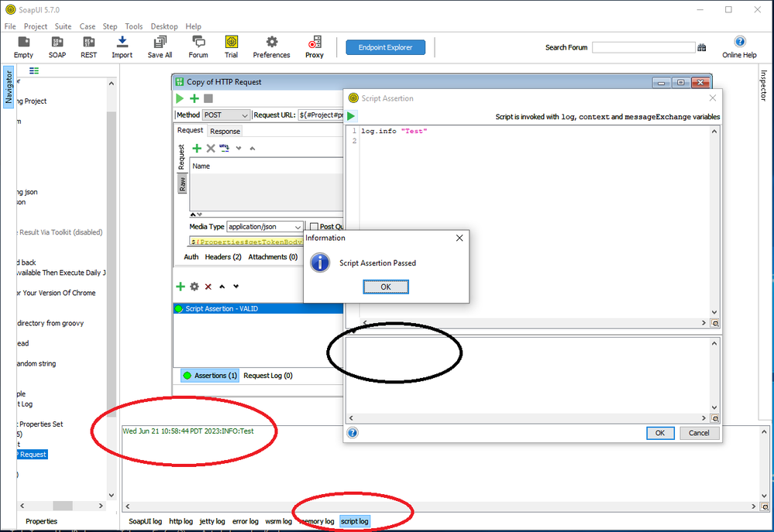The image size is (774, 532).
Task: Open the Step menu
Action: (110, 26)
